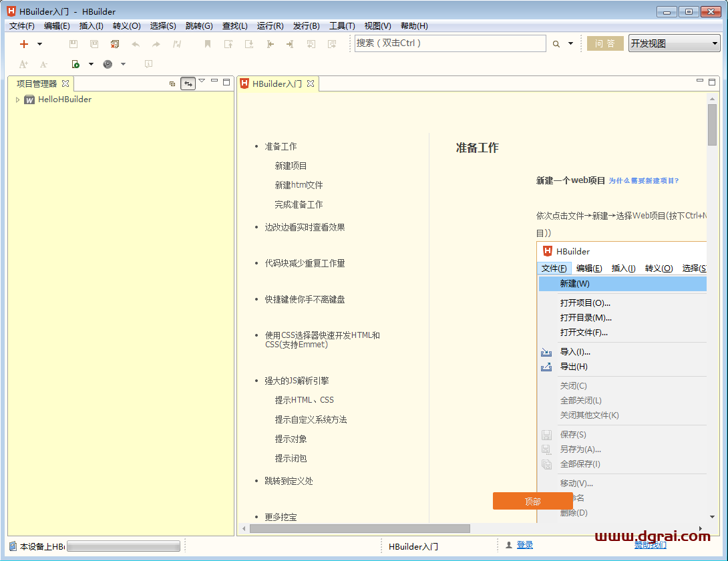Viewport: 728px width, 561px height.
Task: Open the 工具(T) menu
Action: pyautogui.click(x=342, y=26)
